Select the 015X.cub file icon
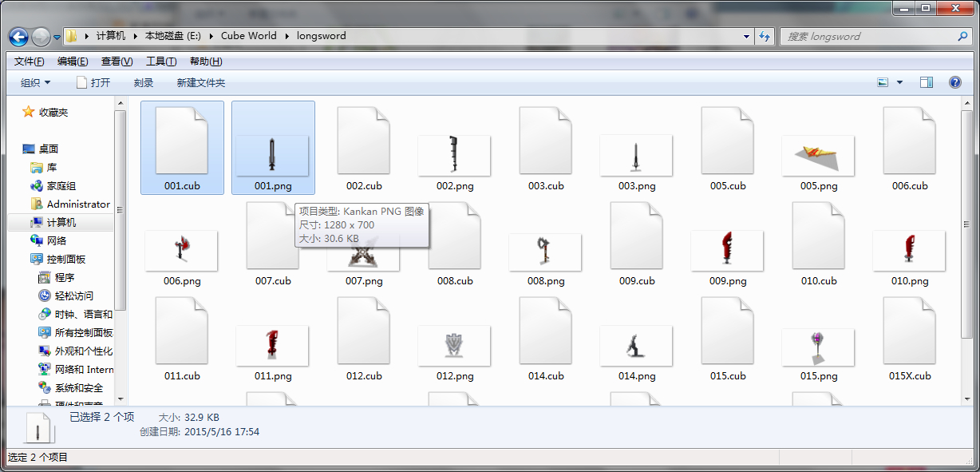The width and height of the screenshot is (980, 472). click(910, 331)
